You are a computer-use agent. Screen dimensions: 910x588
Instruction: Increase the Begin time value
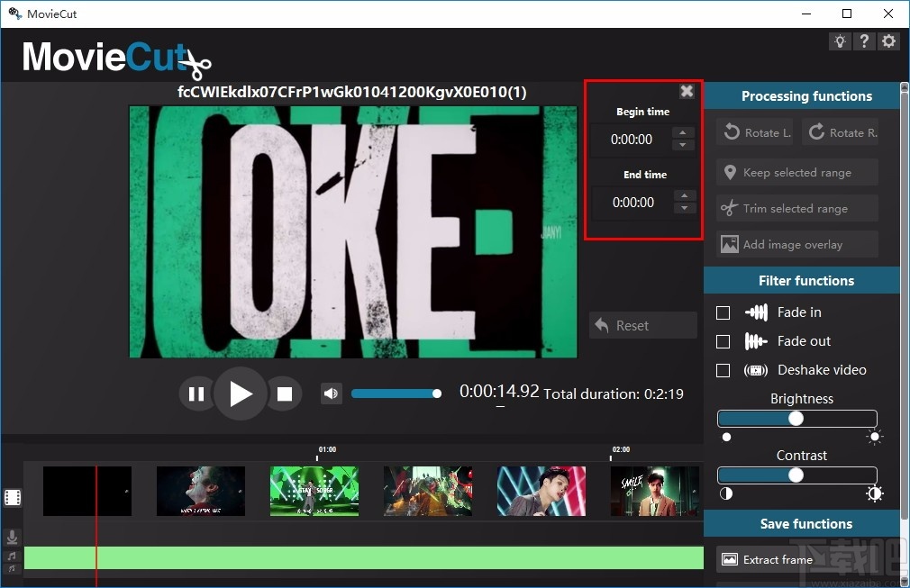click(683, 132)
